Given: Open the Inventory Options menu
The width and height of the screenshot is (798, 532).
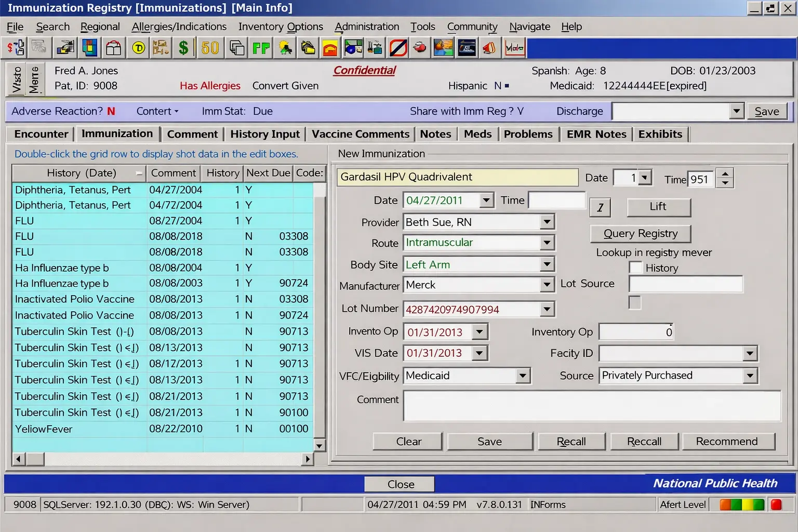Looking at the screenshot, I should pyautogui.click(x=281, y=26).
